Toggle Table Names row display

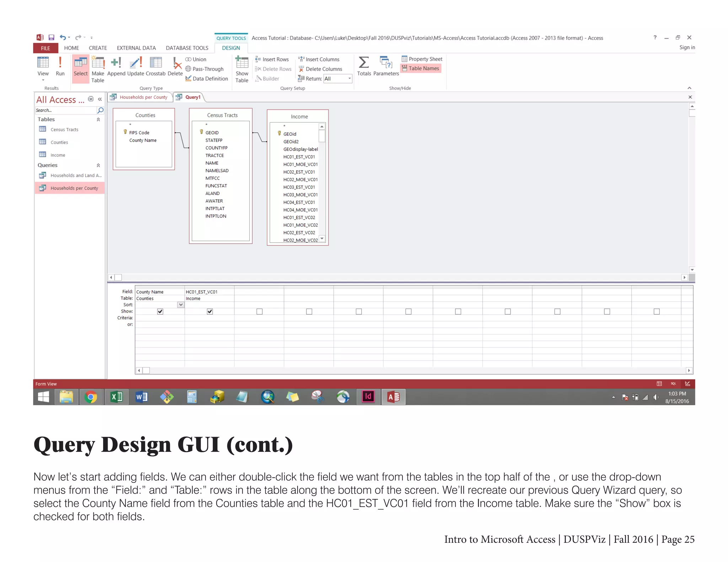(421, 68)
